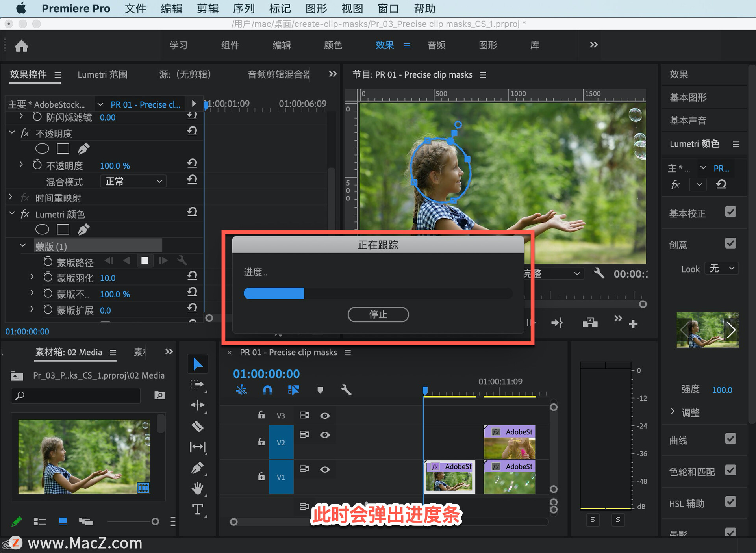The width and height of the screenshot is (756, 553).
Task: Create ellipse mask under Lumetri Color
Action: click(x=42, y=229)
